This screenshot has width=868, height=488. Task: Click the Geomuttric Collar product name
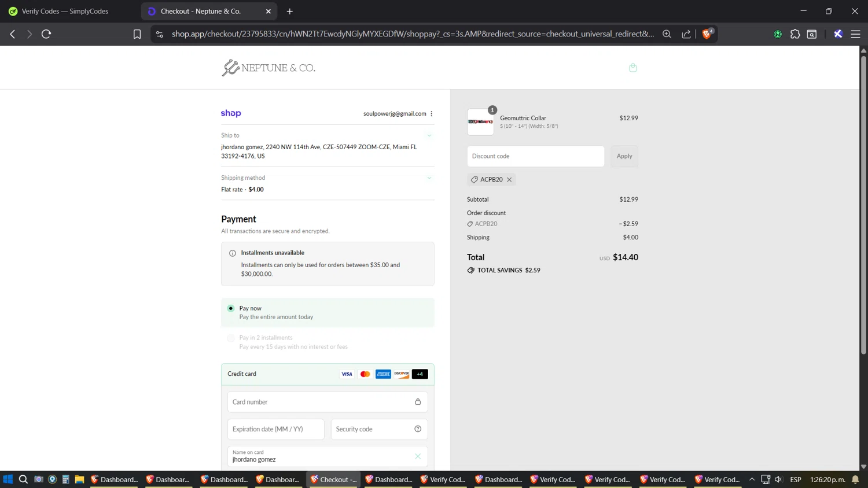[x=523, y=118]
